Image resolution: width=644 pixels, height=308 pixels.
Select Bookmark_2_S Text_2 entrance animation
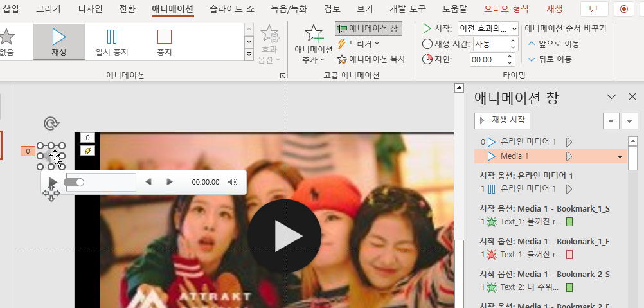point(551,287)
